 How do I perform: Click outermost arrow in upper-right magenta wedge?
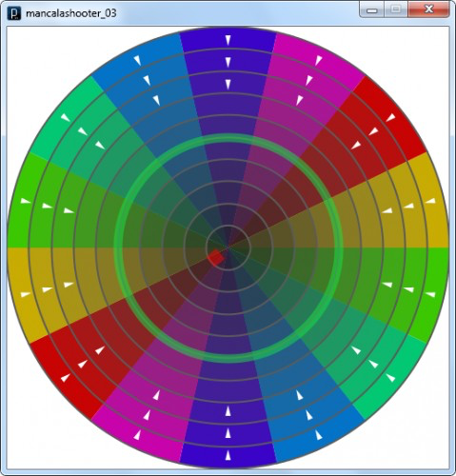pyautogui.click(x=319, y=60)
